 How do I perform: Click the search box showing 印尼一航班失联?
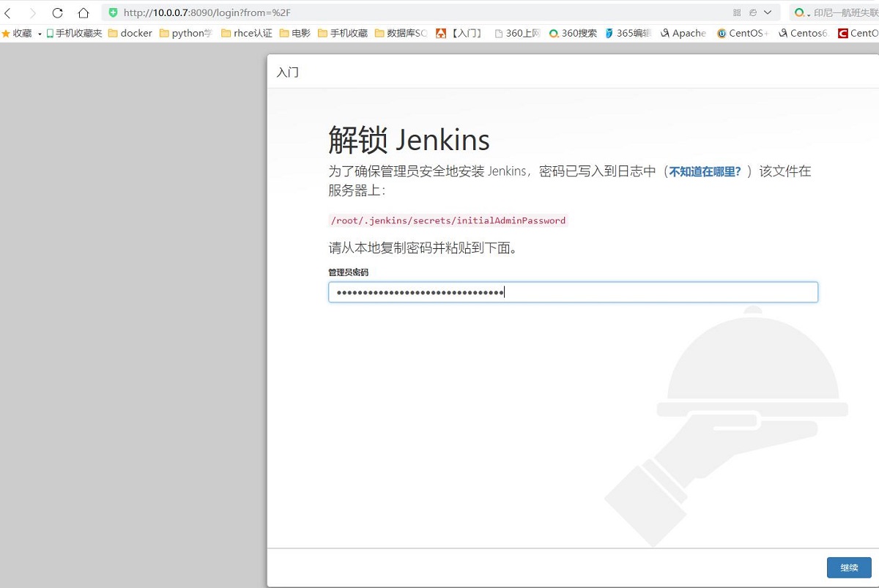tap(846, 12)
